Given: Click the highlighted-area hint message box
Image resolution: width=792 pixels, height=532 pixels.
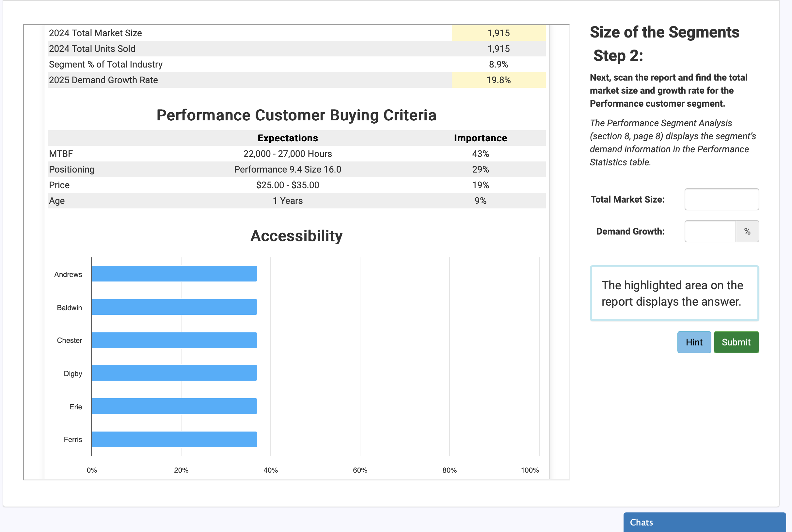Looking at the screenshot, I should click(674, 293).
